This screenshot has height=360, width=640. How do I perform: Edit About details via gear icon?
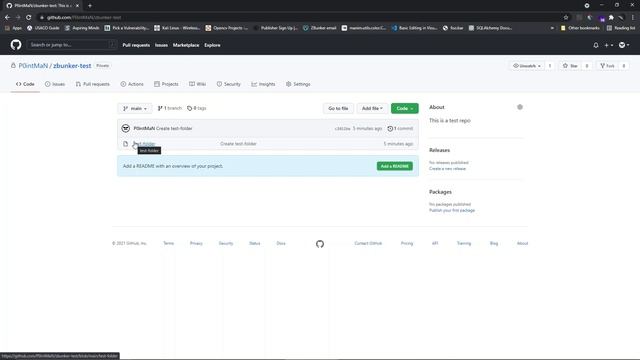520,107
